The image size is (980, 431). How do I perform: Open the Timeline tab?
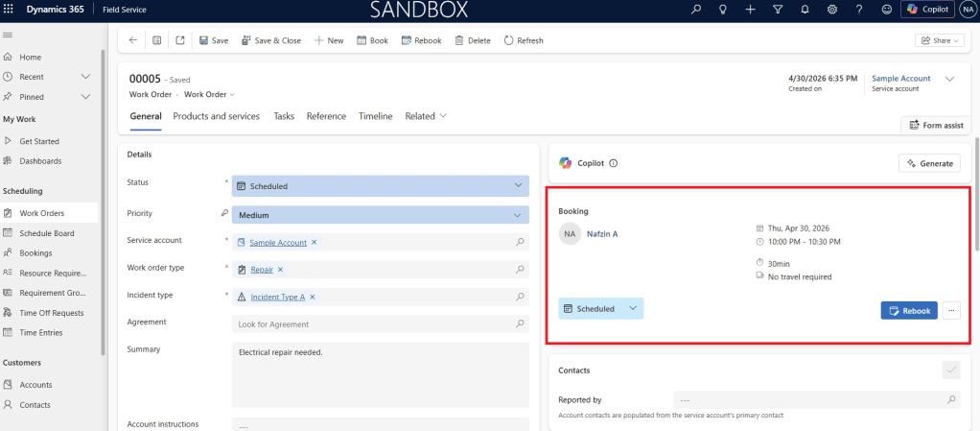376,116
